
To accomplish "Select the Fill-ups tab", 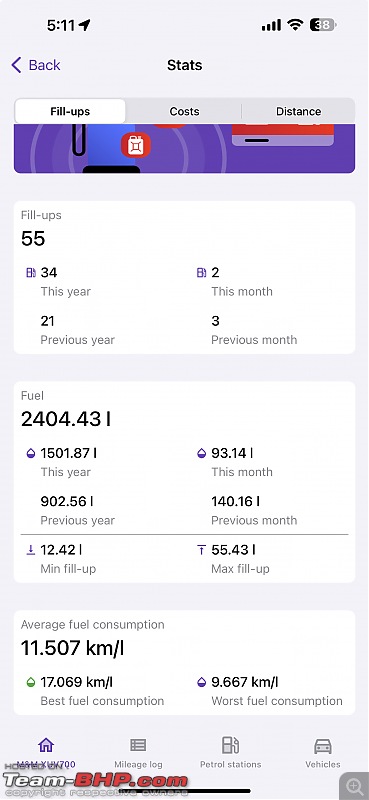I will click(70, 111).
